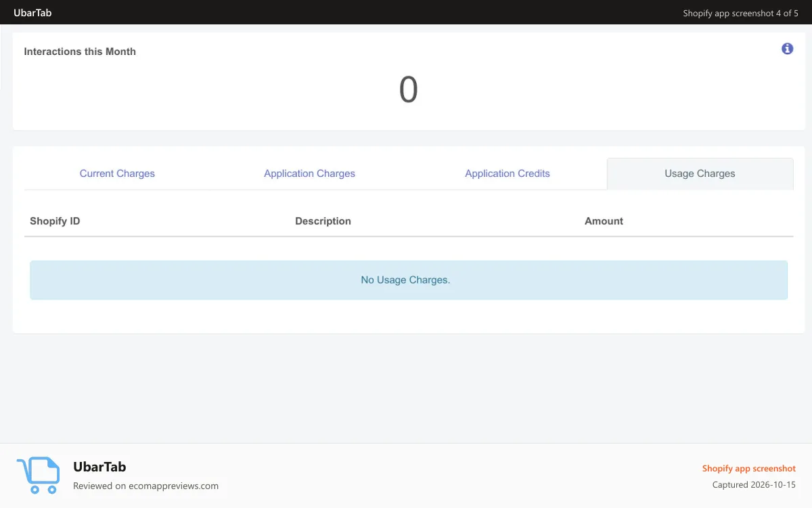Select the Application Credits tab
Screen dimensions: 812x508
click(x=507, y=173)
